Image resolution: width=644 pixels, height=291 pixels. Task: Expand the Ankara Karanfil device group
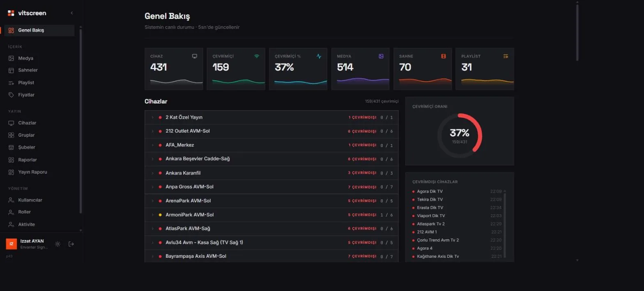(x=271, y=173)
